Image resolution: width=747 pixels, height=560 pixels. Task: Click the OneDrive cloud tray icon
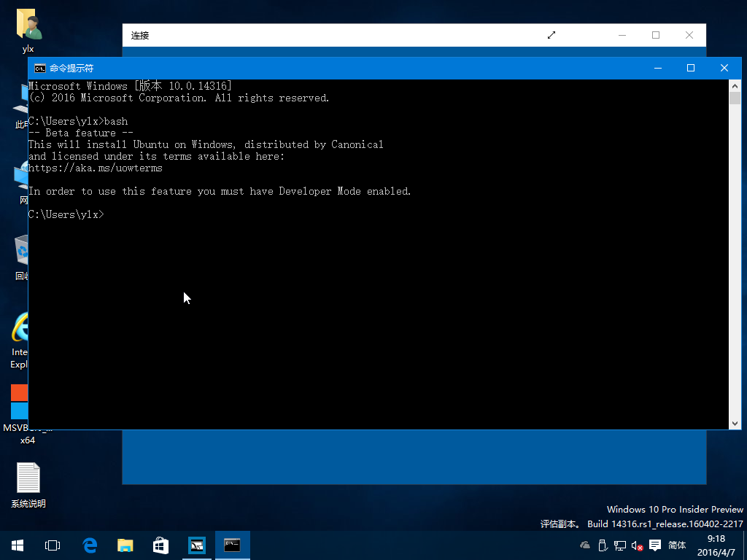pos(585,545)
